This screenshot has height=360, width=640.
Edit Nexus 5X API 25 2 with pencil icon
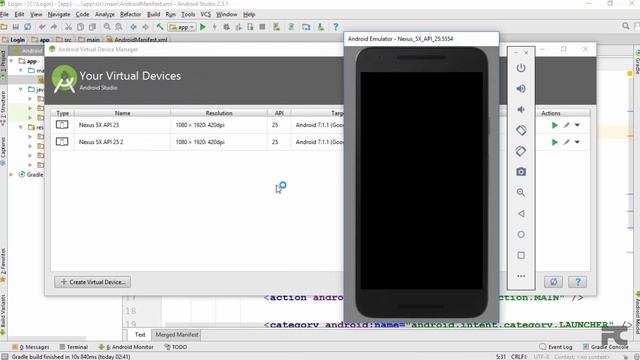coord(567,142)
